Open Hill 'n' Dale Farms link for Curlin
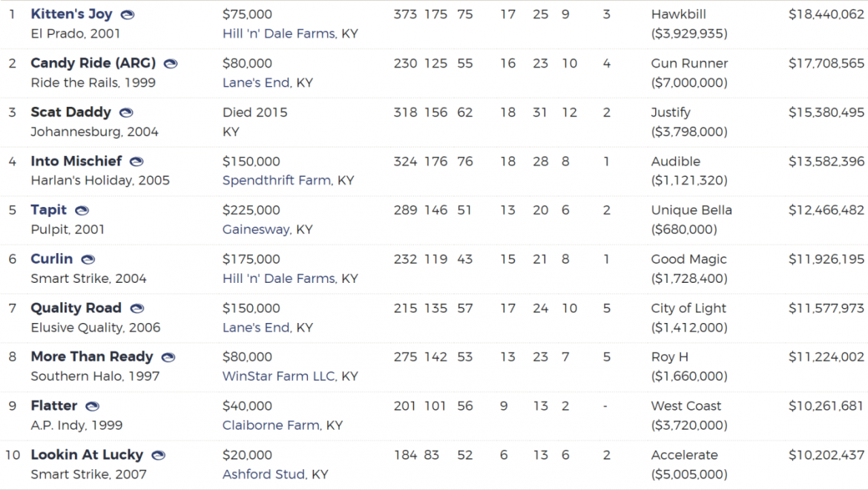The image size is (868, 490). (x=279, y=278)
